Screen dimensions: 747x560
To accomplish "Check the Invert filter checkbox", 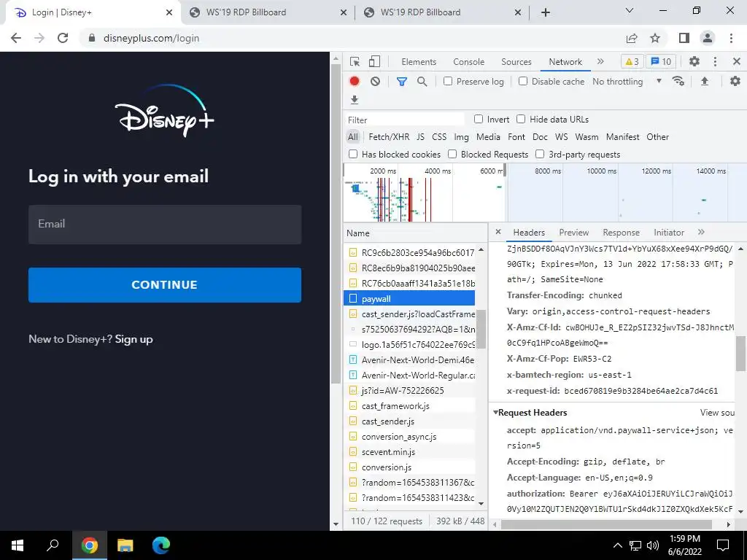I will click(479, 119).
